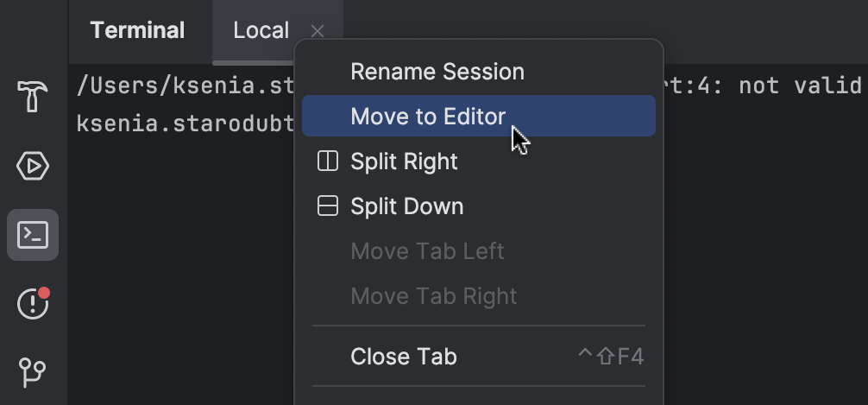The image size is (868, 405).
Task: Open the Git tool window icon
Action: click(x=33, y=372)
